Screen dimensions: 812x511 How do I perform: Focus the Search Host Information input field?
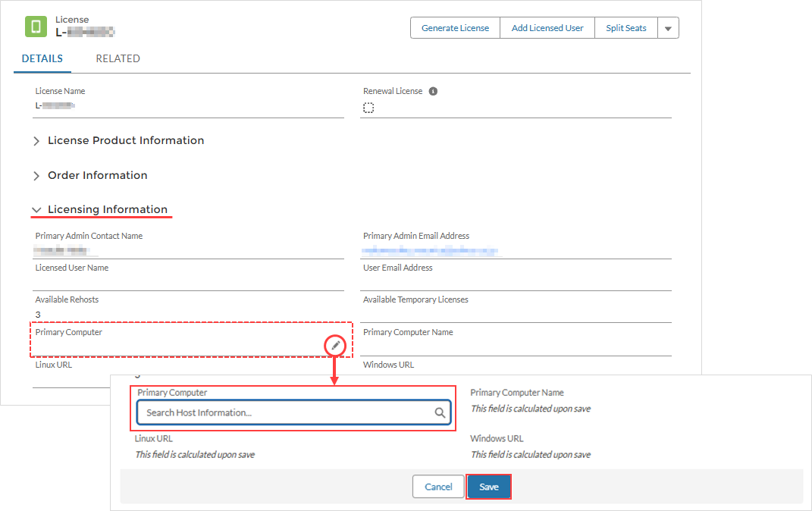point(287,413)
